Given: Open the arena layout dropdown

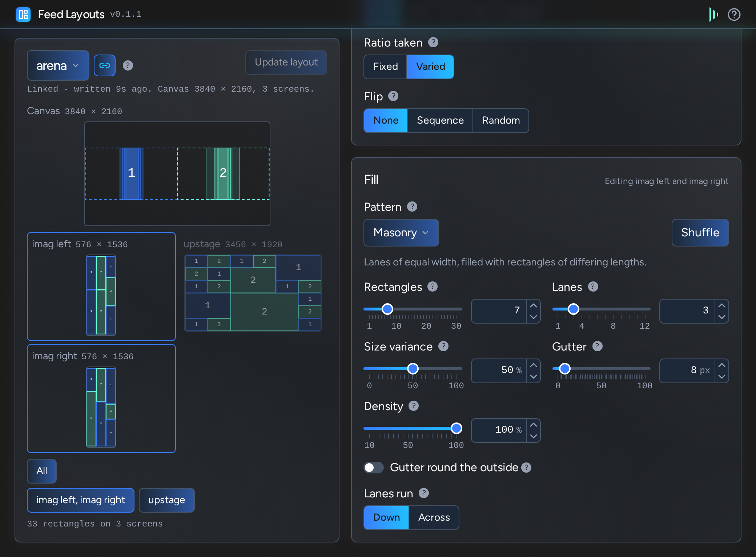Looking at the screenshot, I should click(58, 65).
